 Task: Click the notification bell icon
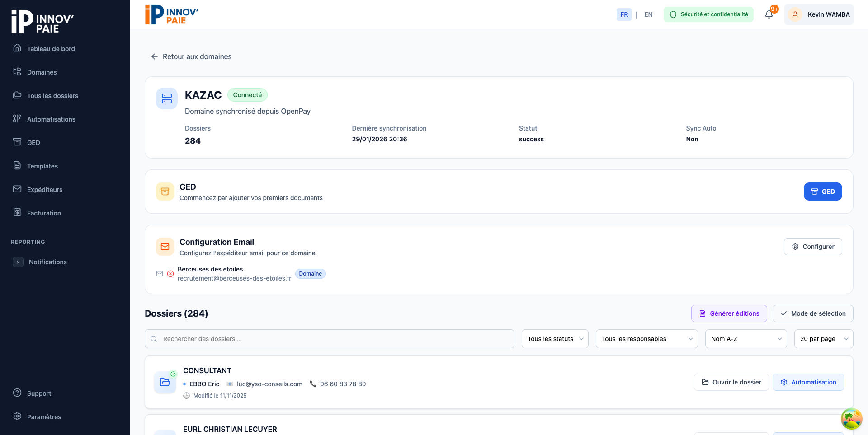769,14
